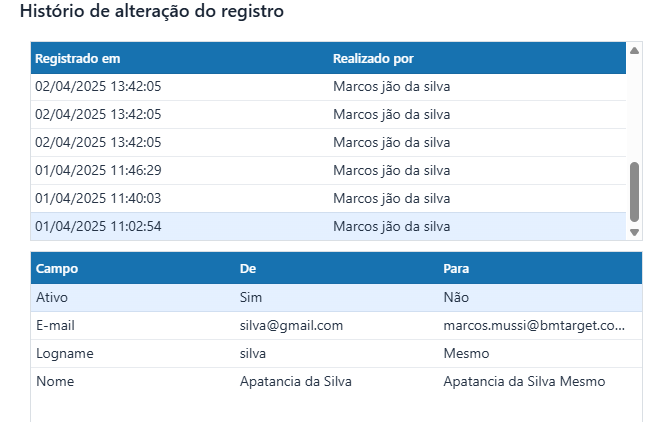This screenshot has height=422, width=664.
Task: Click the scroll up arrow of the history list
Action: coord(634,49)
